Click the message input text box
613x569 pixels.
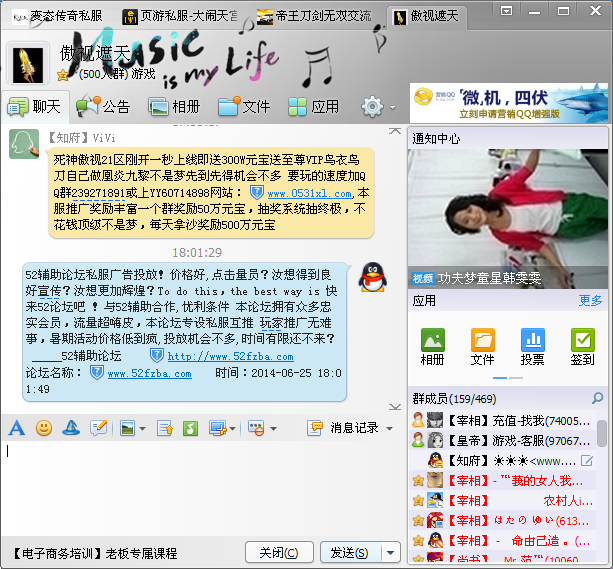(204, 487)
